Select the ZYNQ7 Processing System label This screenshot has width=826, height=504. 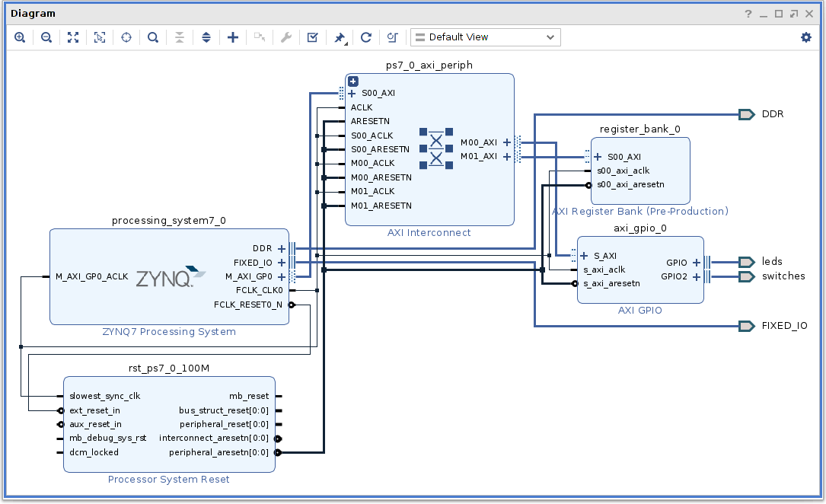tap(169, 332)
